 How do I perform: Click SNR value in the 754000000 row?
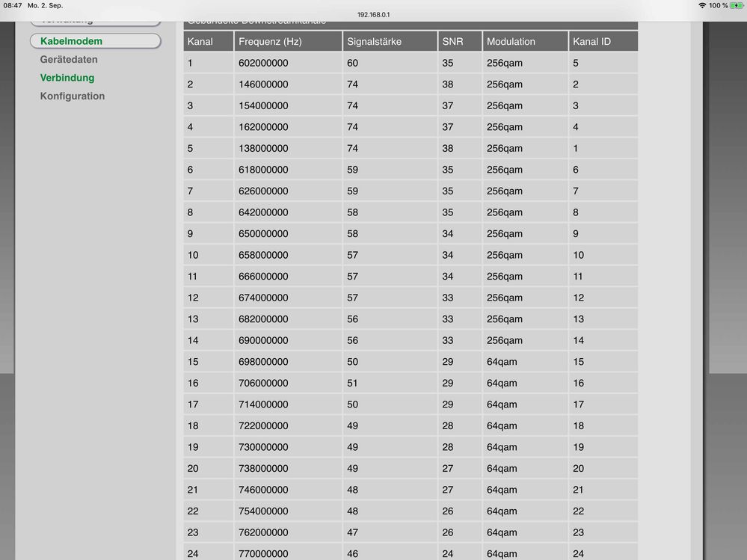460,511
